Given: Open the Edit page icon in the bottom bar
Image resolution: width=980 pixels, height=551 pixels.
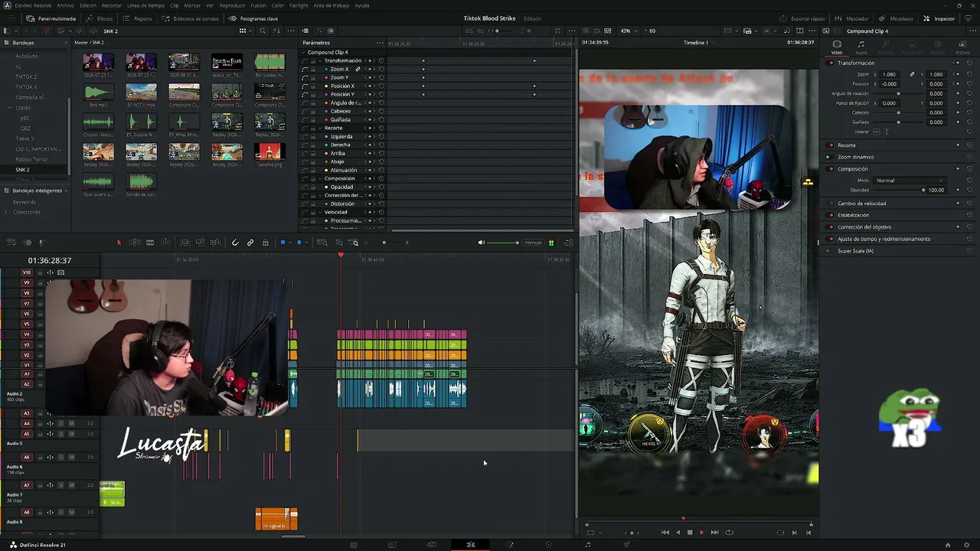Looking at the screenshot, I should coord(471,545).
